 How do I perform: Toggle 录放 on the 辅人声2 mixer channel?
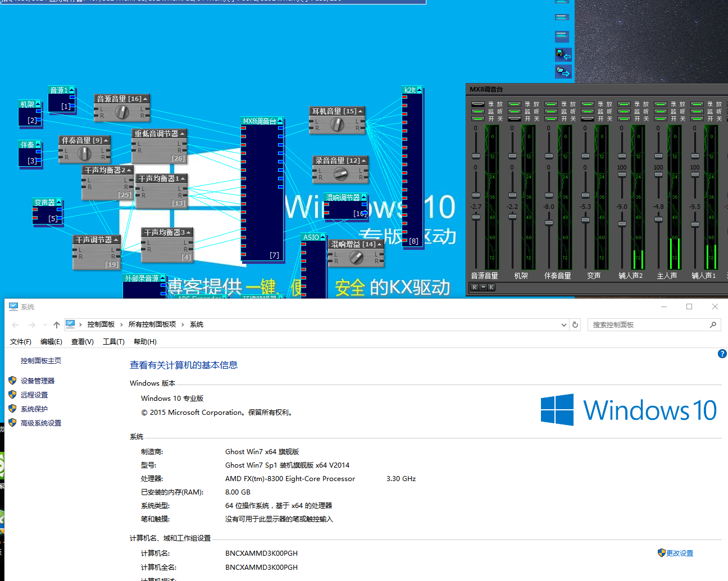pos(624,104)
